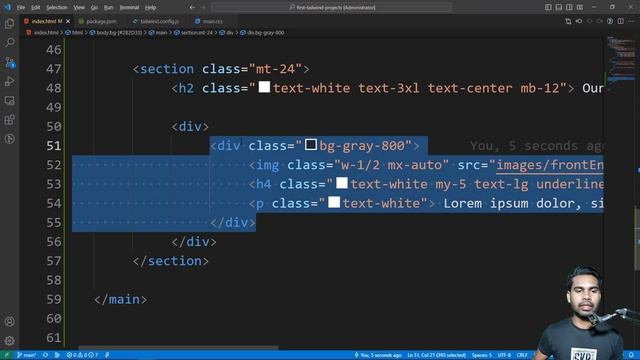Click the closing </section> tag on line 57
Image resolution: width=640 pixels, height=360 pixels.
coord(171,261)
